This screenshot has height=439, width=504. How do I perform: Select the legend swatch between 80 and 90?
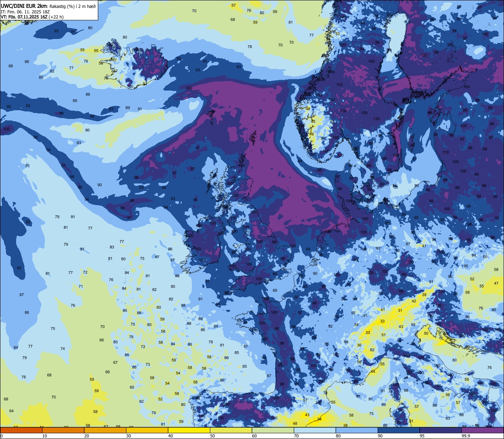(357, 430)
